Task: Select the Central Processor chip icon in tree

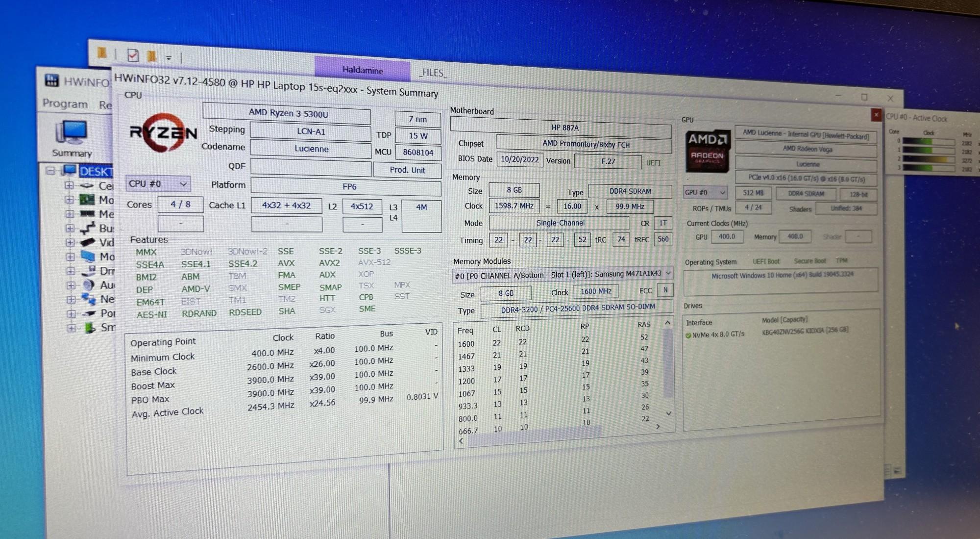Action: 87,185
